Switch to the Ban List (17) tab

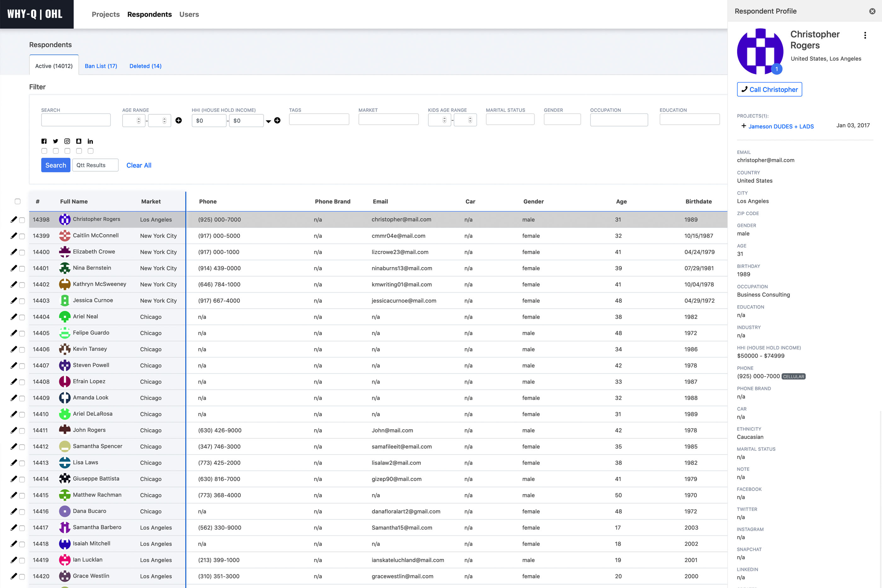[101, 66]
